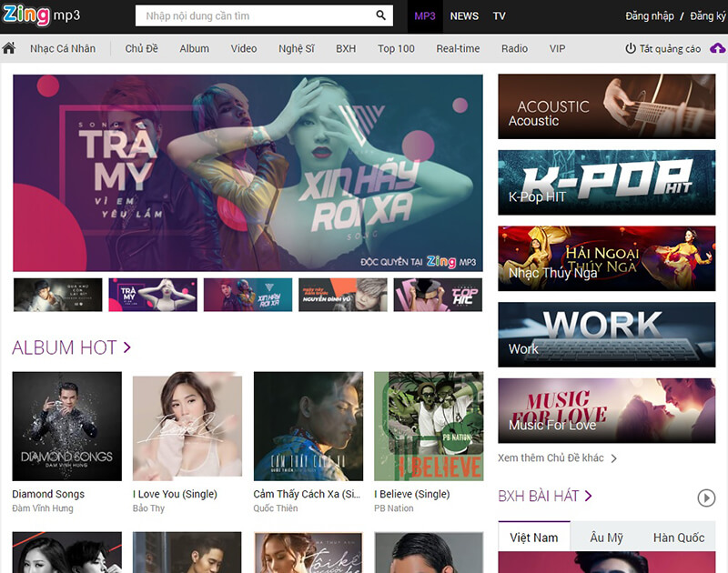Switch to the NEWS section tab
The height and width of the screenshot is (573, 728).
point(464,16)
